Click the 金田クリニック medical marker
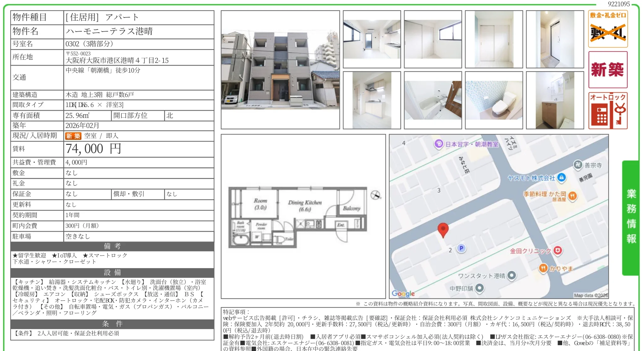The height and width of the screenshot is (351, 644). [x=558, y=250]
